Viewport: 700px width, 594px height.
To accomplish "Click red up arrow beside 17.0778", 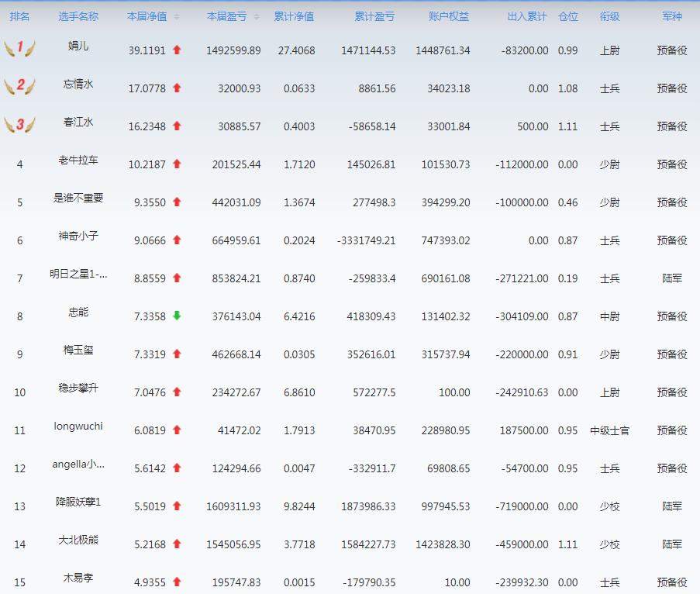I will click(x=177, y=88).
